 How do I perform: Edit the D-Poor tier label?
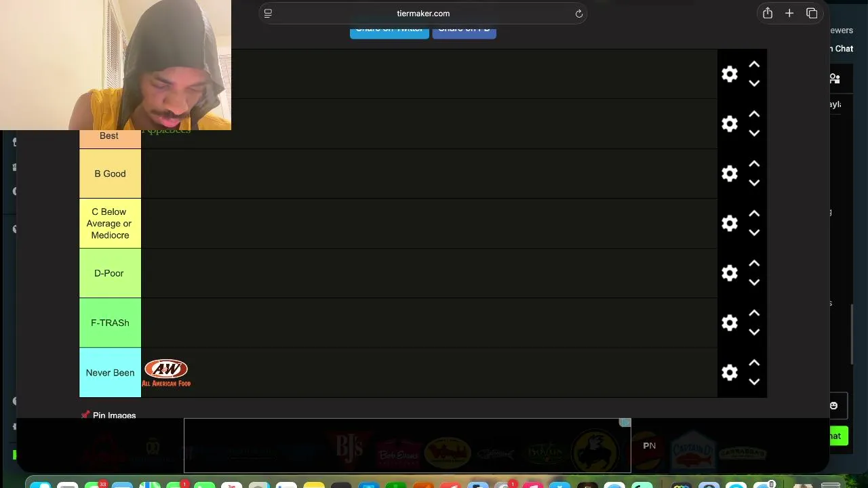pos(111,273)
